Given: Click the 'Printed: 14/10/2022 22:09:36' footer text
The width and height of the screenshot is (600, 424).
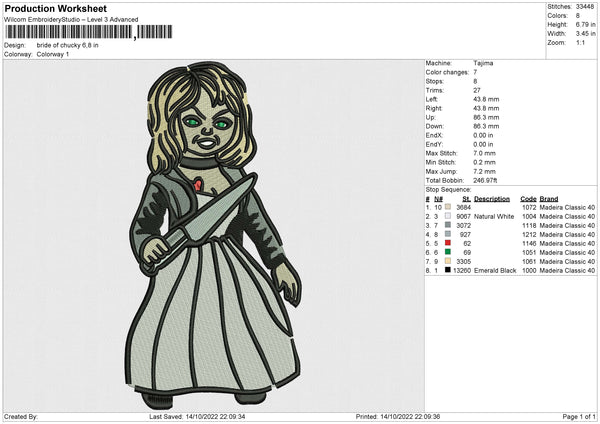Looking at the screenshot, I should click(398, 416).
